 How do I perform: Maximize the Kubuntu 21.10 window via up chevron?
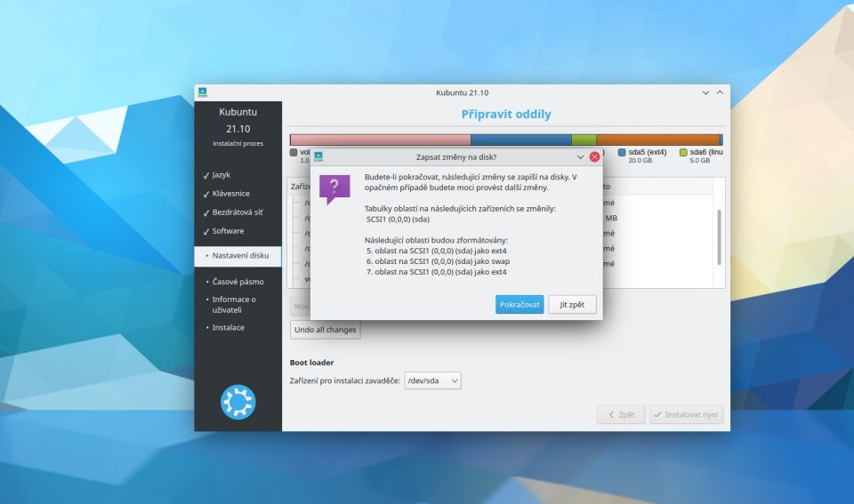click(x=720, y=92)
